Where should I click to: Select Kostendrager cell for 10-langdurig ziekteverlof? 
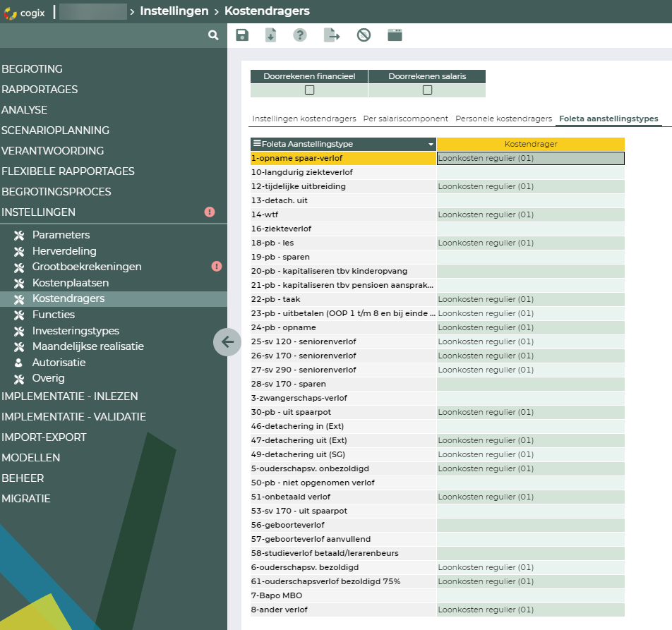click(530, 172)
